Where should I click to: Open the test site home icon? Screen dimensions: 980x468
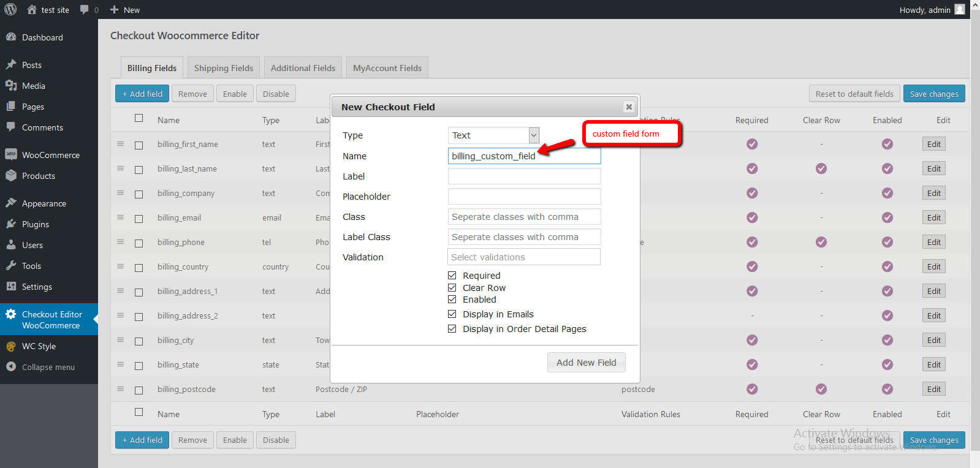tap(32, 10)
